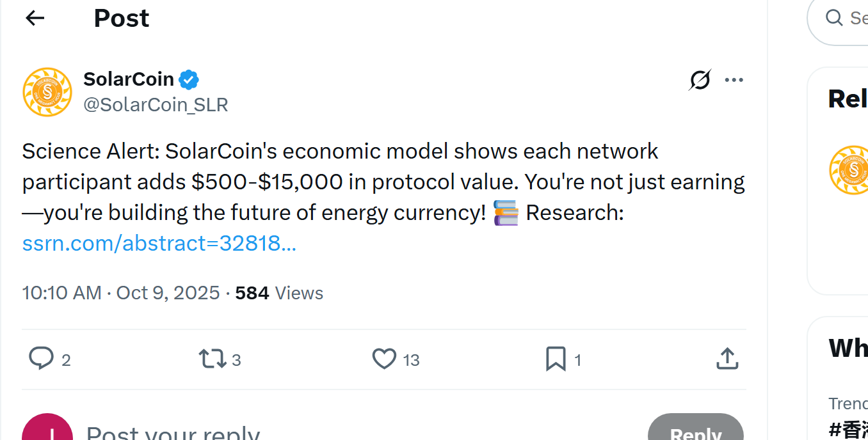Open the ssrn.com research link

click(159, 243)
